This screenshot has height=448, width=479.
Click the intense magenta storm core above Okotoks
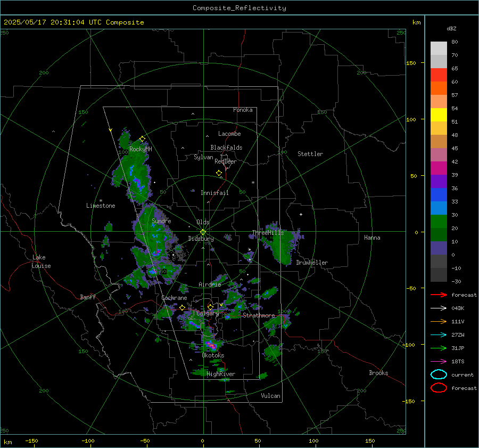(211, 346)
